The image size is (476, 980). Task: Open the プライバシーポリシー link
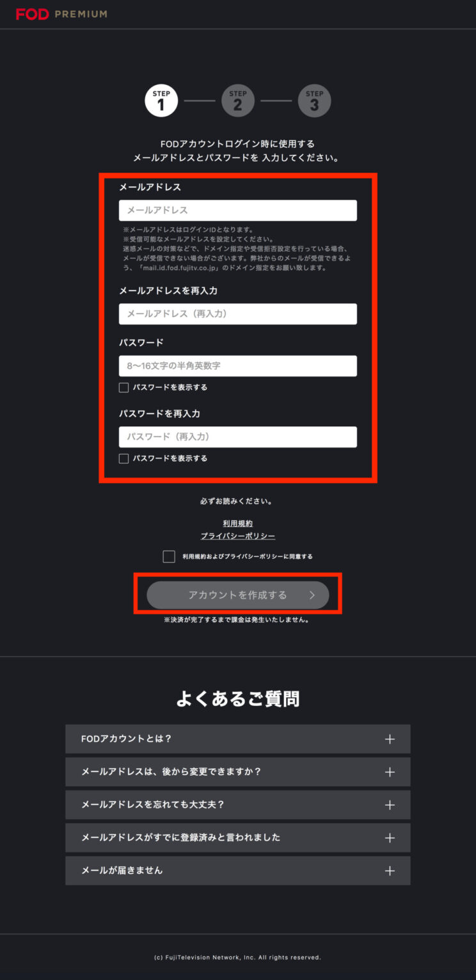[x=238, y=536]
